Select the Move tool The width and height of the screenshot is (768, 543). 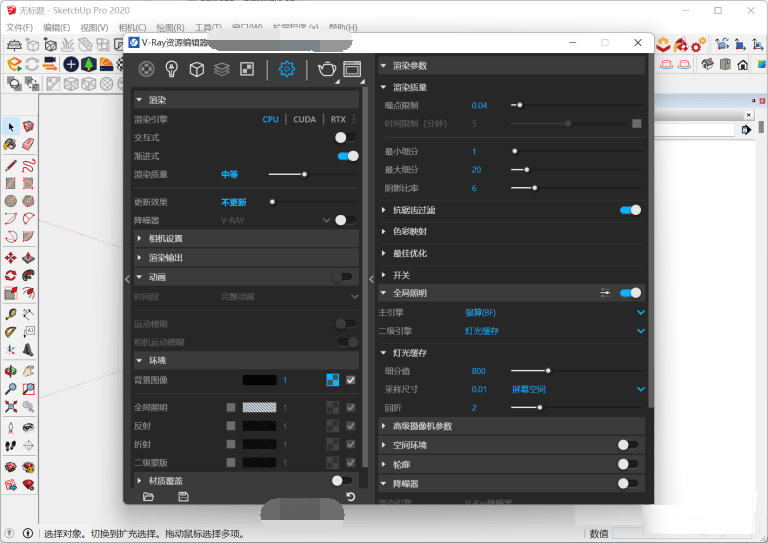coord(10,258)
